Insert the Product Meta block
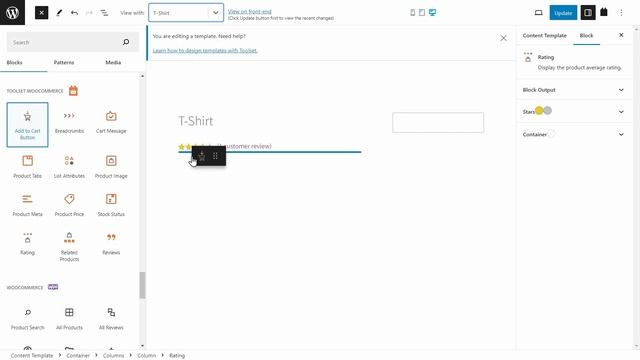Viewport: 640px width, 360px height. tap(27, 205)
